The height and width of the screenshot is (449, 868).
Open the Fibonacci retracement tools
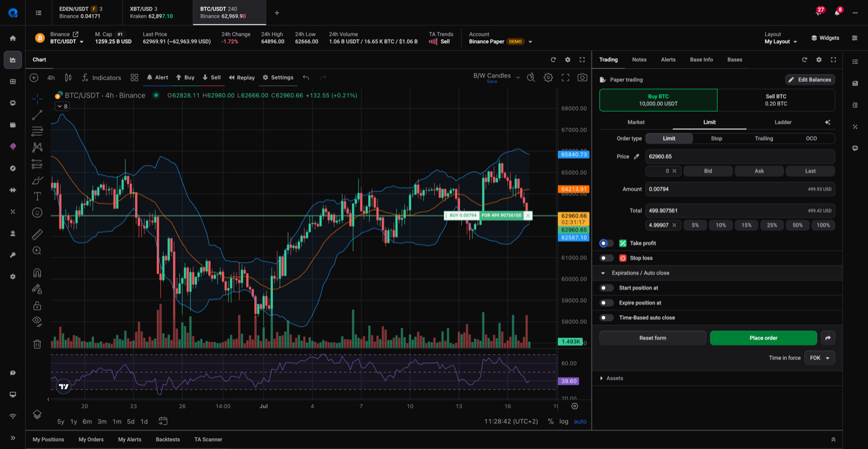point(37,131)
